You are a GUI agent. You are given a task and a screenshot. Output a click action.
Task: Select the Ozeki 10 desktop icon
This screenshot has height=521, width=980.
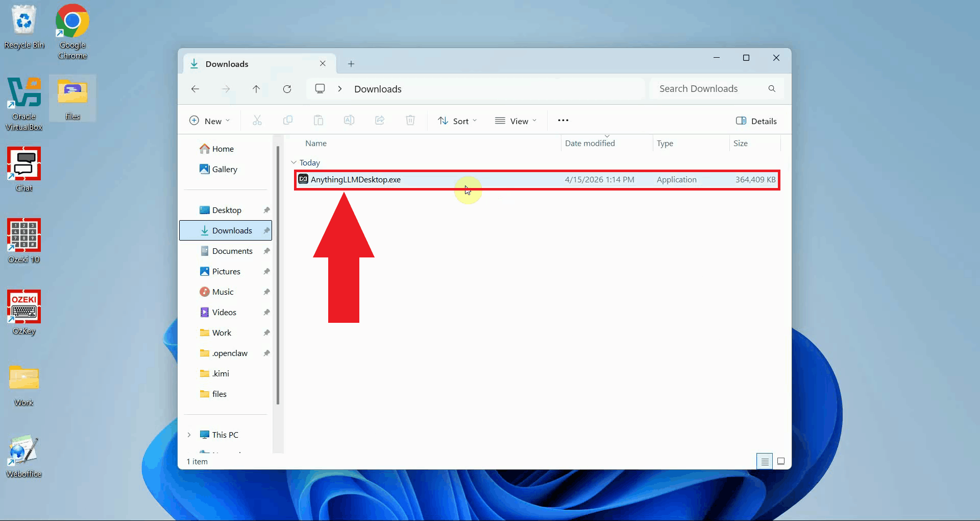pos(24,241)
